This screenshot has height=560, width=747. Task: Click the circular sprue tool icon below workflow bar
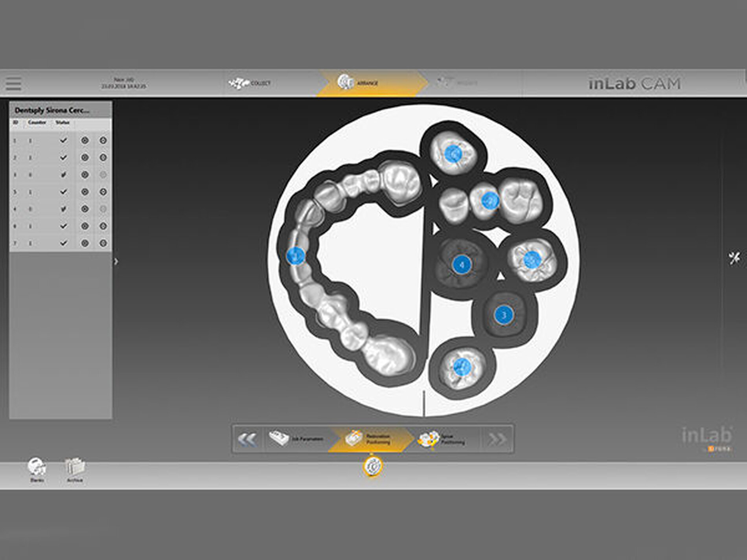point(373,467)
